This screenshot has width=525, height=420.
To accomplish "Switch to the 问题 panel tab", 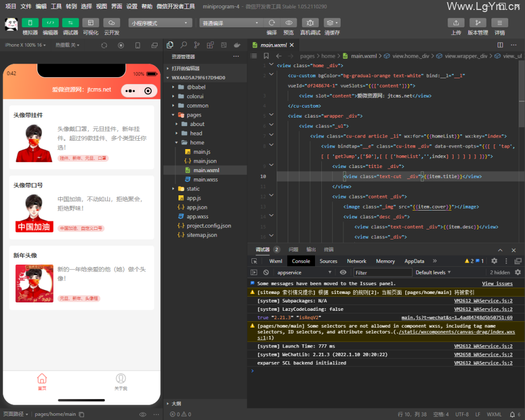I will (293, 249).
